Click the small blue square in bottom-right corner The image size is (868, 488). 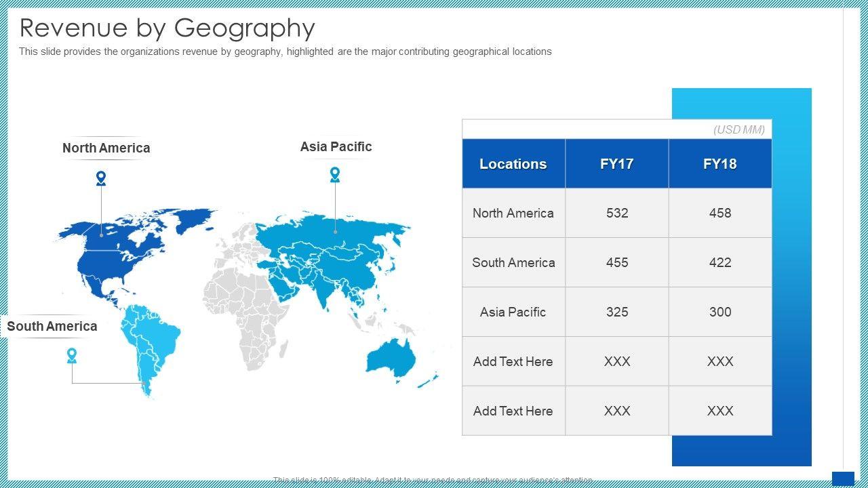(843, 478)
